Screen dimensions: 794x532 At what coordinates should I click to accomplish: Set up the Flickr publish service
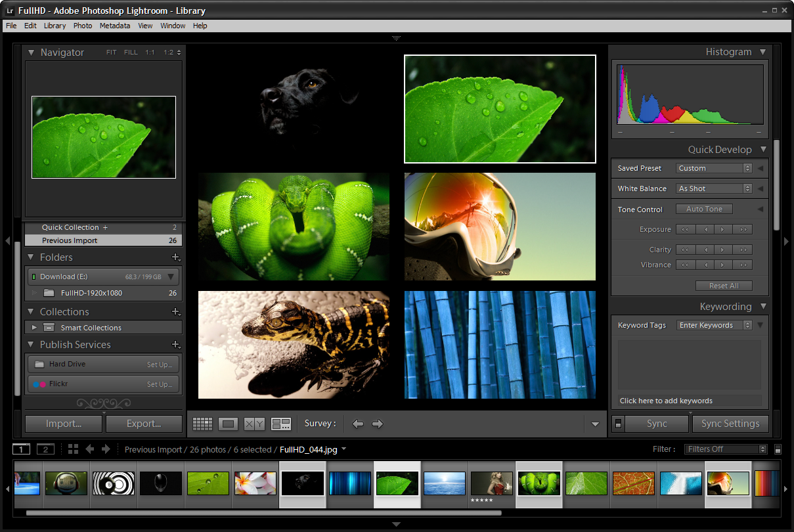(x=160, y=384)
